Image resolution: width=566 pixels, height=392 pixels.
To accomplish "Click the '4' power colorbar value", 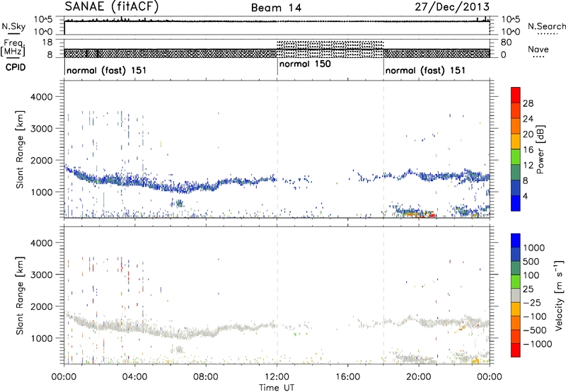I will 526,197.
